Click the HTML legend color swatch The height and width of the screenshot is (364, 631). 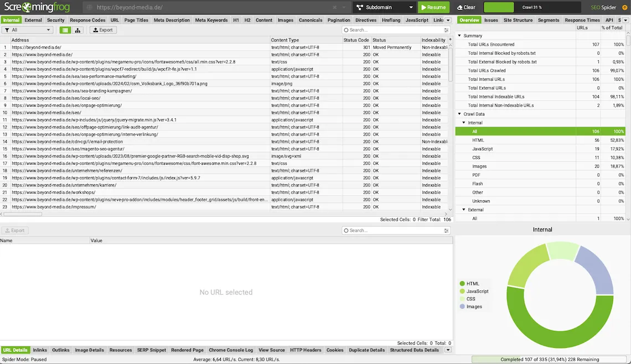(462, 284)
